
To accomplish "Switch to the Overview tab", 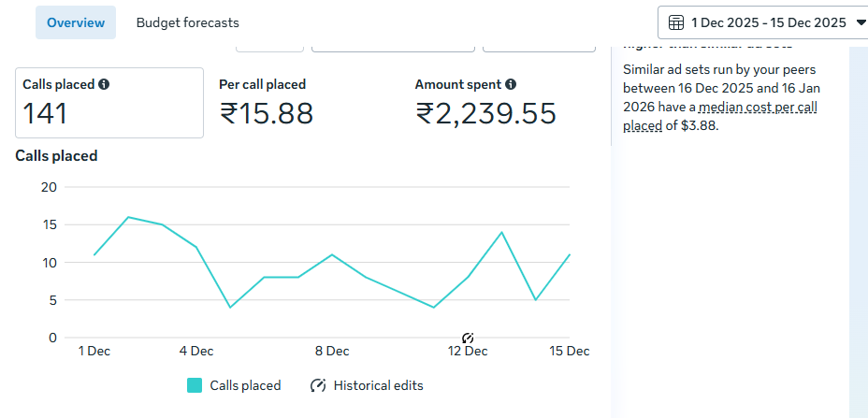I will click(x=76, y=22).
